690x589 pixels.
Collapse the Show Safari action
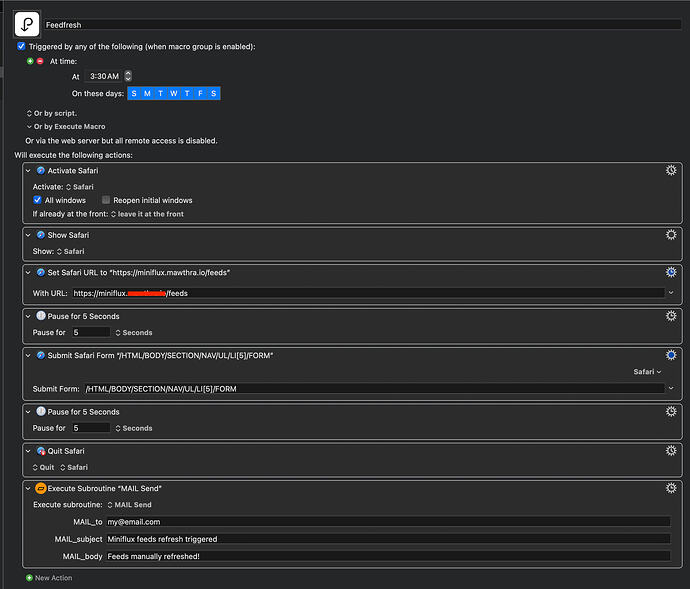click(x=28, y=235)
